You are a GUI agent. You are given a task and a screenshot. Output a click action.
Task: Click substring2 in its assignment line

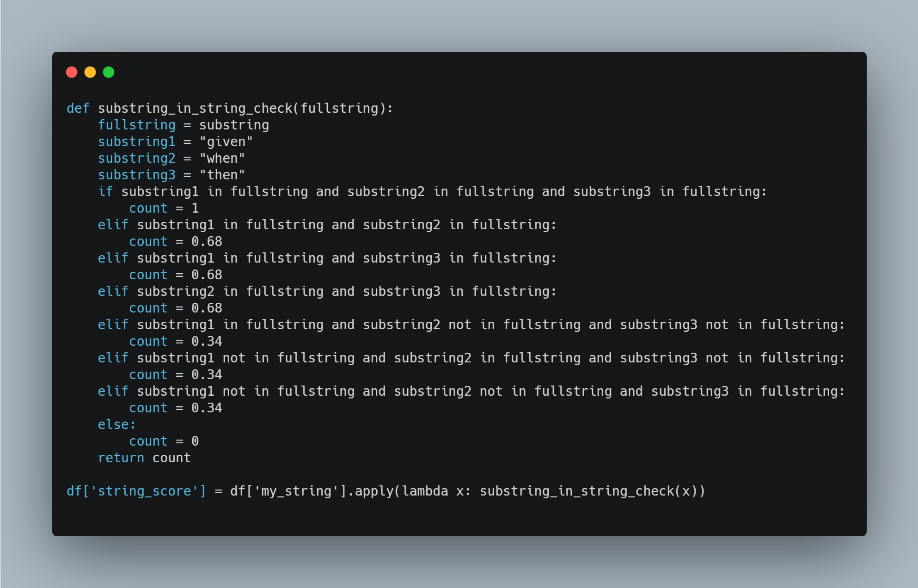pyautogui.click(x=136, y=158)
